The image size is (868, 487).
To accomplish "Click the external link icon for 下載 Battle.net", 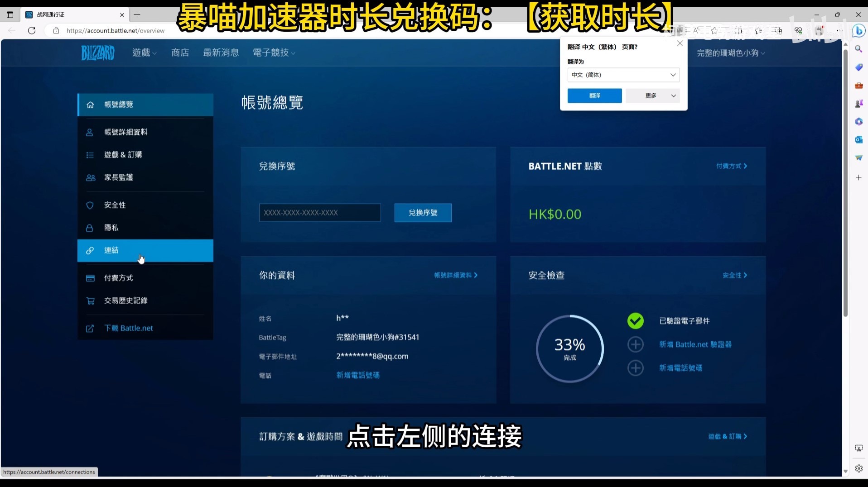I will tap(90, 328).
